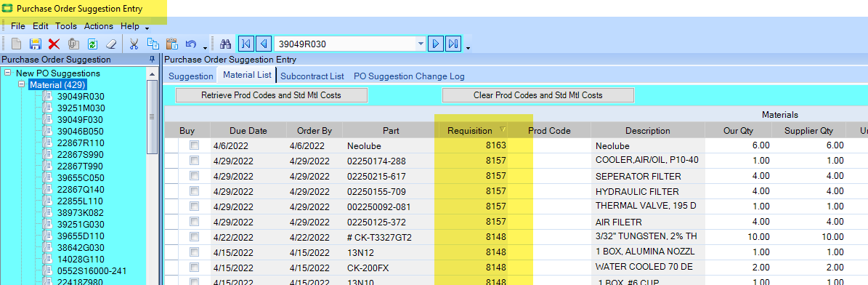
Task: Click the Save floppy disk icon
Action: [x=36, y=44]
